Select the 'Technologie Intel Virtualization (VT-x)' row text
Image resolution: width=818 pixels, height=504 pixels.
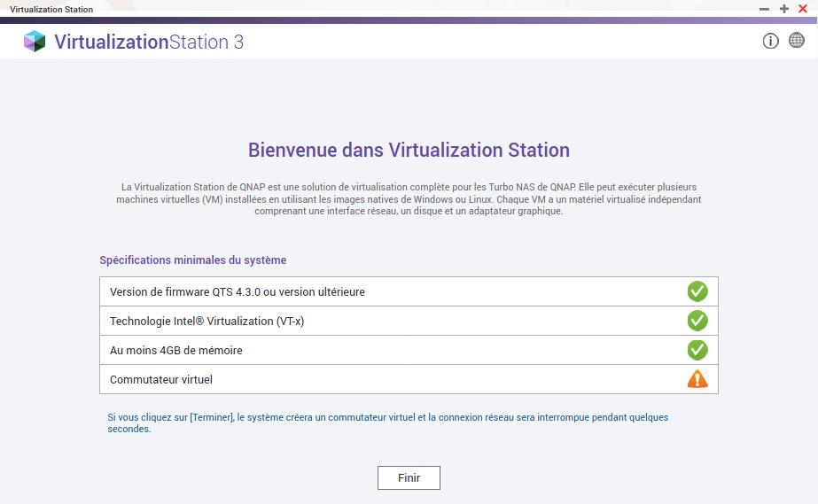(206, 322)
